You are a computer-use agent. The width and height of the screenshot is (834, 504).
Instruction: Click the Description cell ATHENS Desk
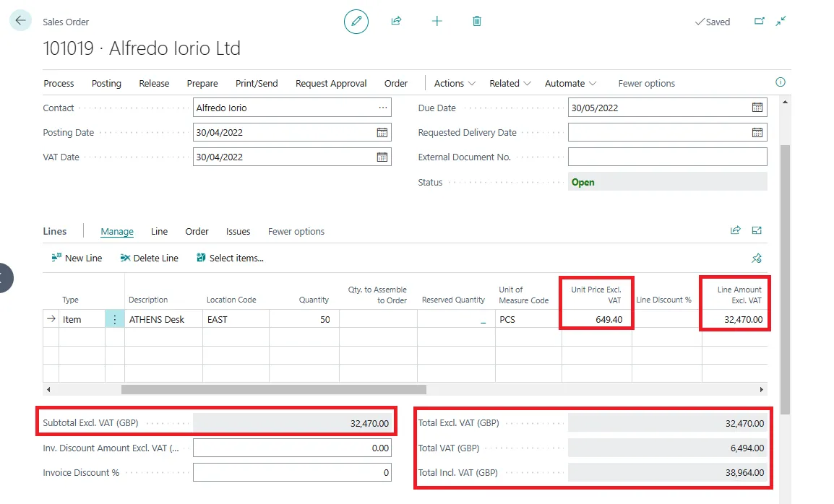163,319
